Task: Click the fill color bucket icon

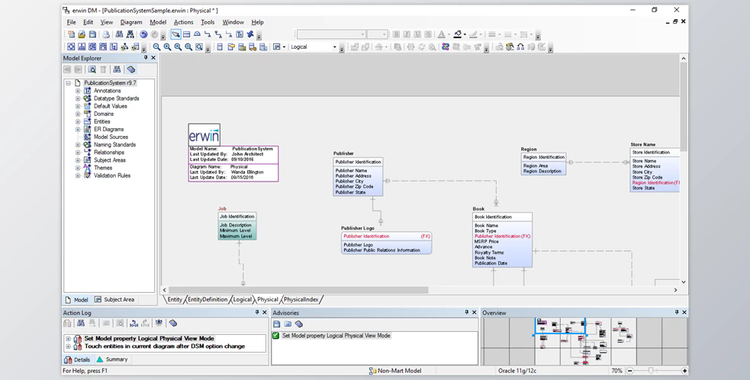Action: [458, 34]
